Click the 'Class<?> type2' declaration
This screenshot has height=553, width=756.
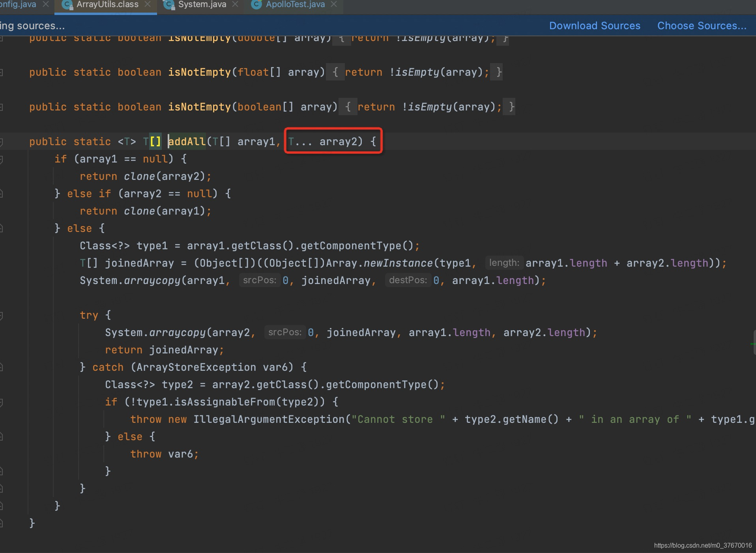coord(149,385)
